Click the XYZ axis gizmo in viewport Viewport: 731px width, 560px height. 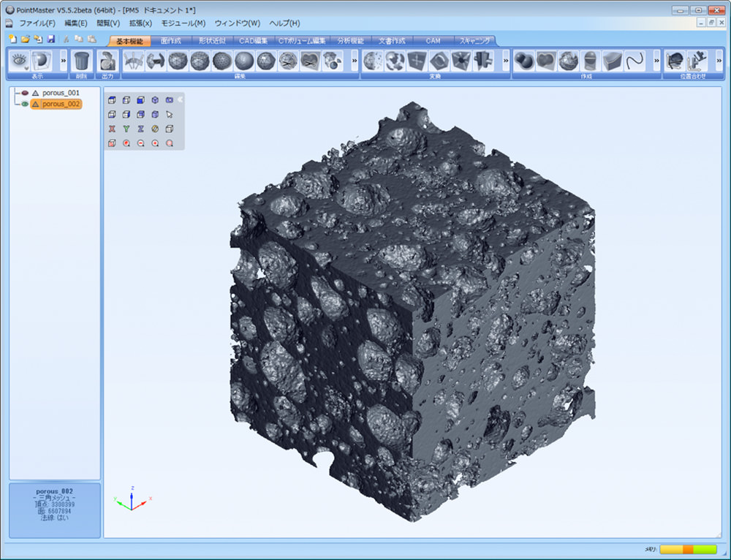pos(132,499)
